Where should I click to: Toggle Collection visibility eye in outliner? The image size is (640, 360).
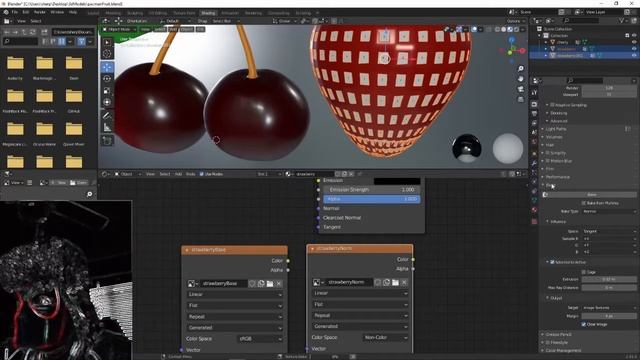[x=634, y=36]
